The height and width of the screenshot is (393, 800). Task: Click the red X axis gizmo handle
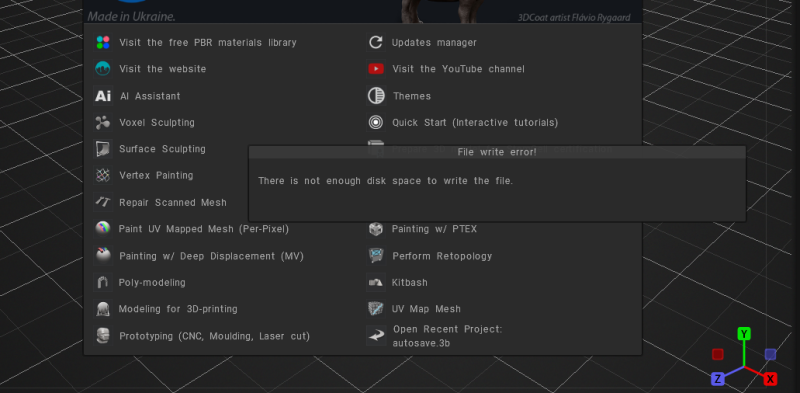point(770,379)
